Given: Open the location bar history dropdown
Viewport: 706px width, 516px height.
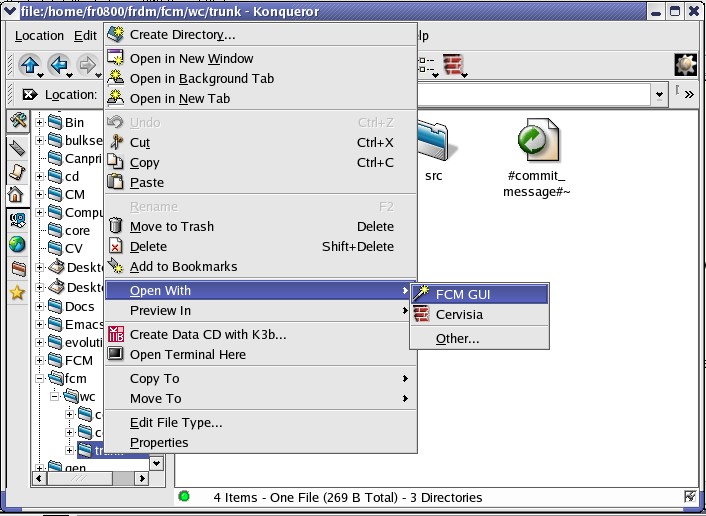Looking at the screenshot, I should tap(659, 95).
